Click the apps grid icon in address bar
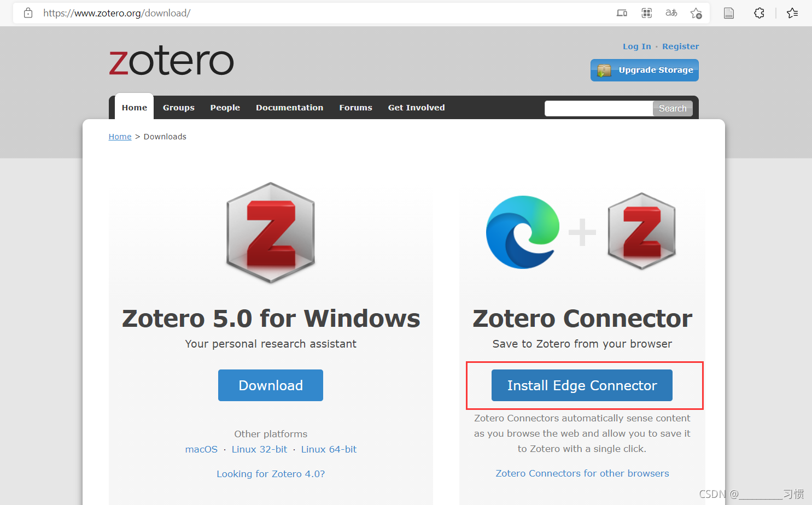The width and height of the screenshot is (812, 505). (646, 13)
